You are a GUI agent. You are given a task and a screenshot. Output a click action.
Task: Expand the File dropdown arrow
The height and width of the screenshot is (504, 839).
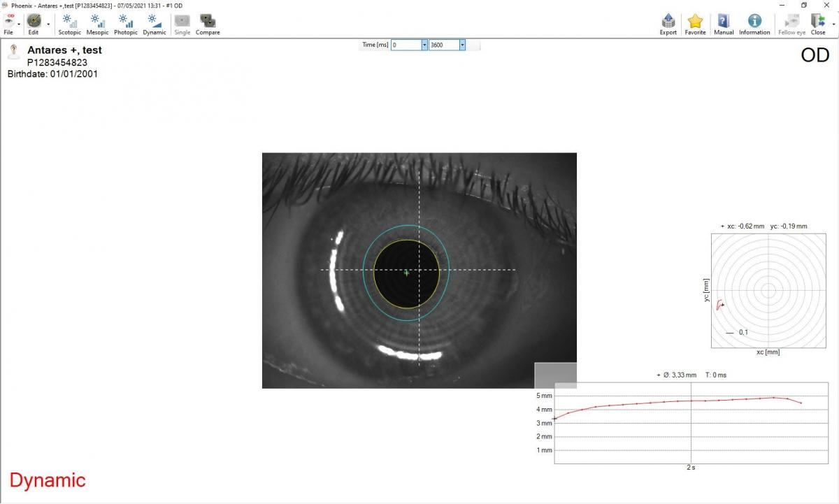19,24
